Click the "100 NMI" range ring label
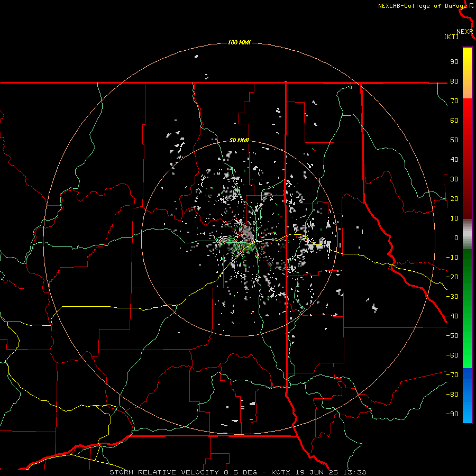The height and width of the screenshot is (476, 476). pyautogui.click(x=239, y=42)
